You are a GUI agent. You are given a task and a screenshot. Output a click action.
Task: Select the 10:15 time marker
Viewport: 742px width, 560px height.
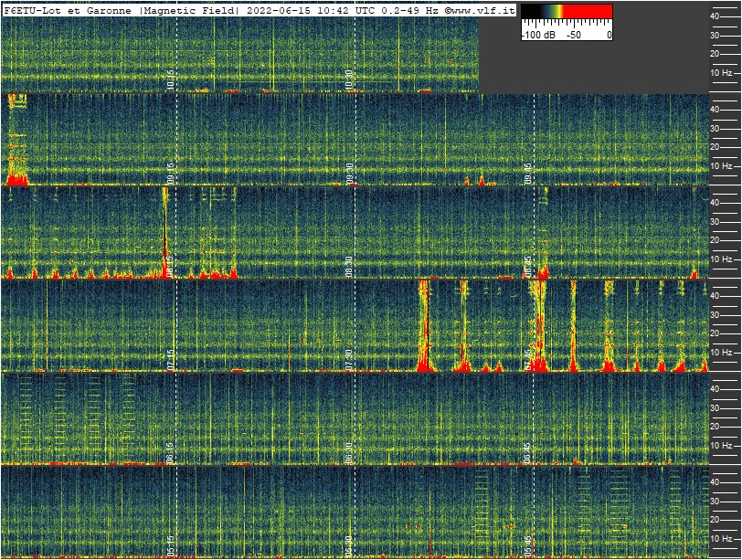(x=171, y=80)
